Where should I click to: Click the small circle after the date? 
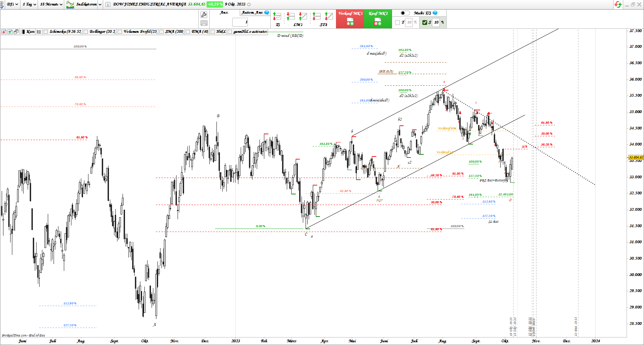(249, 4)
